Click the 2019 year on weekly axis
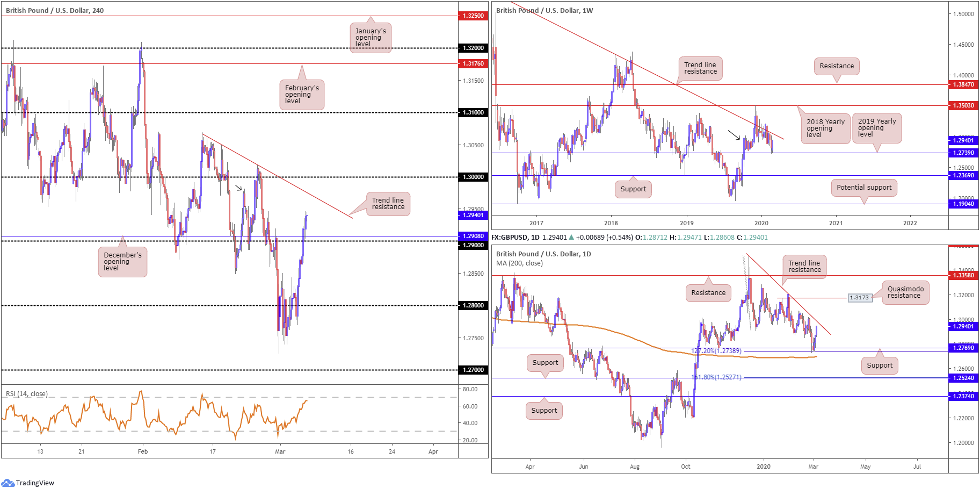 687,223
